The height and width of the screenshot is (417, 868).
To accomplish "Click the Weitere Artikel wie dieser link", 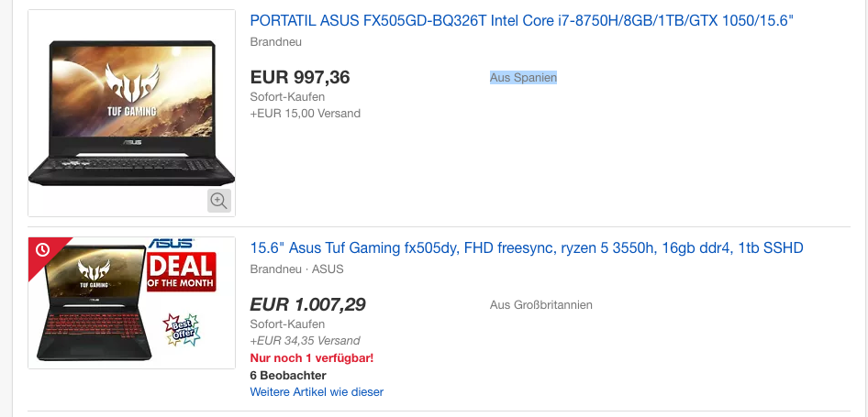I will [x=317, y=392].
